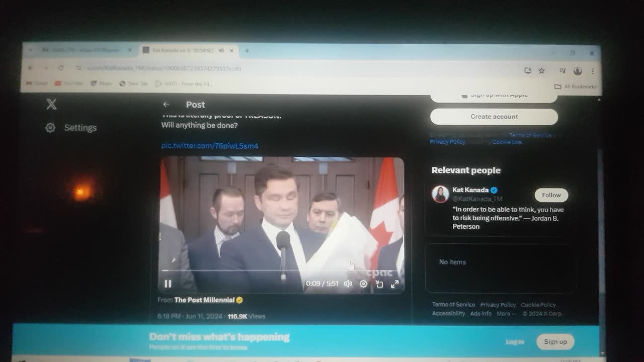
Task: Open Chrome's three-dot menu
Action: [593, 71]
